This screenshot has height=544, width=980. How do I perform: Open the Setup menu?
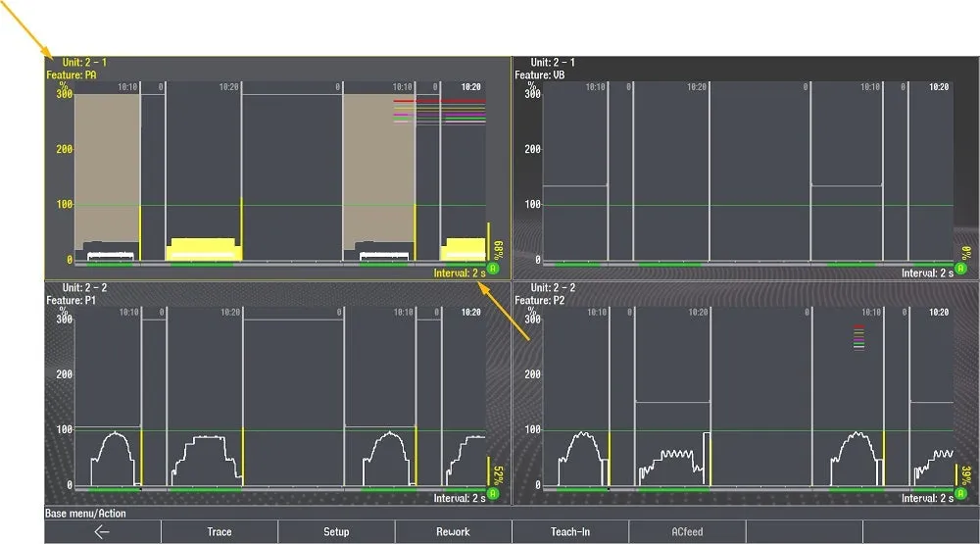[x=336, y=531]
